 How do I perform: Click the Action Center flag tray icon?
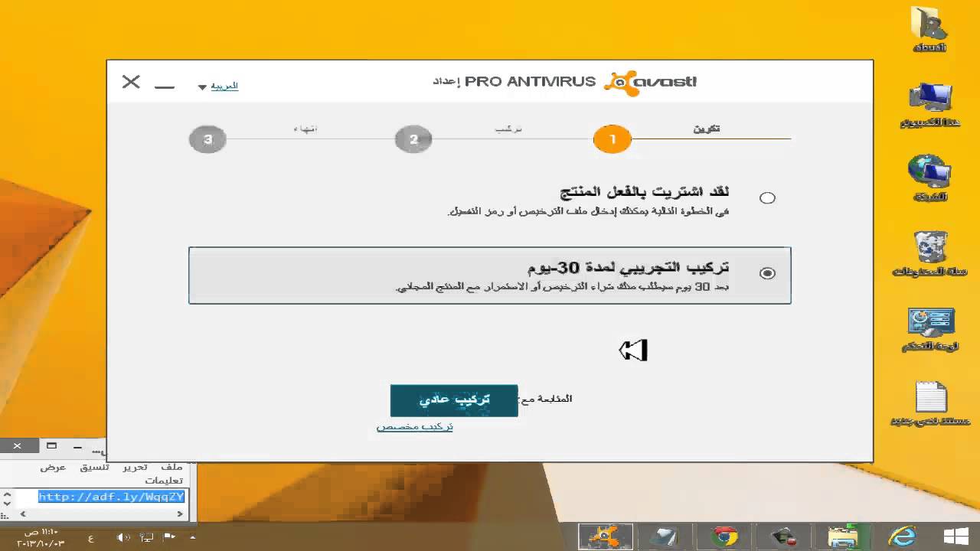pyautogui.click(x=170, y=537)
